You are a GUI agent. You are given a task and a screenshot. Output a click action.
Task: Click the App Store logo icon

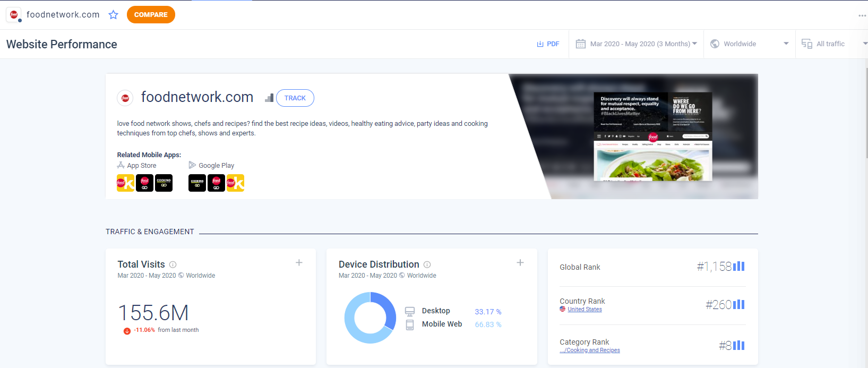121,165
